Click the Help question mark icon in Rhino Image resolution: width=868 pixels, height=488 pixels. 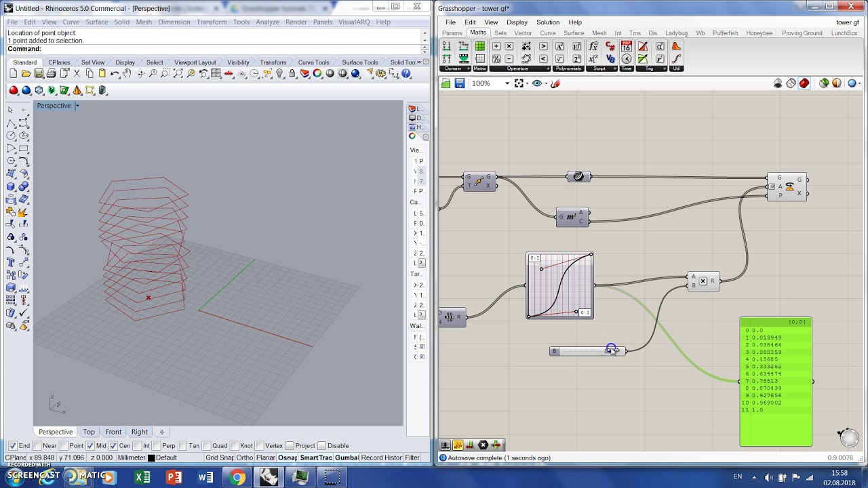pyautogui.click(x=406, y=73)
